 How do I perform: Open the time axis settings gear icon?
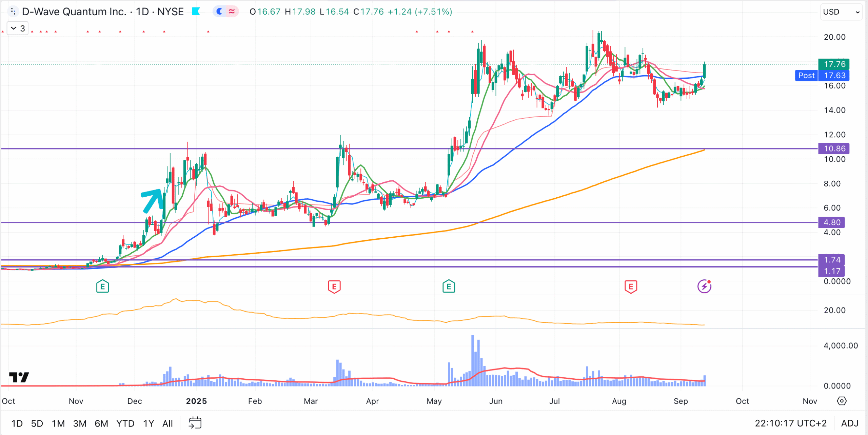point(842,401)
